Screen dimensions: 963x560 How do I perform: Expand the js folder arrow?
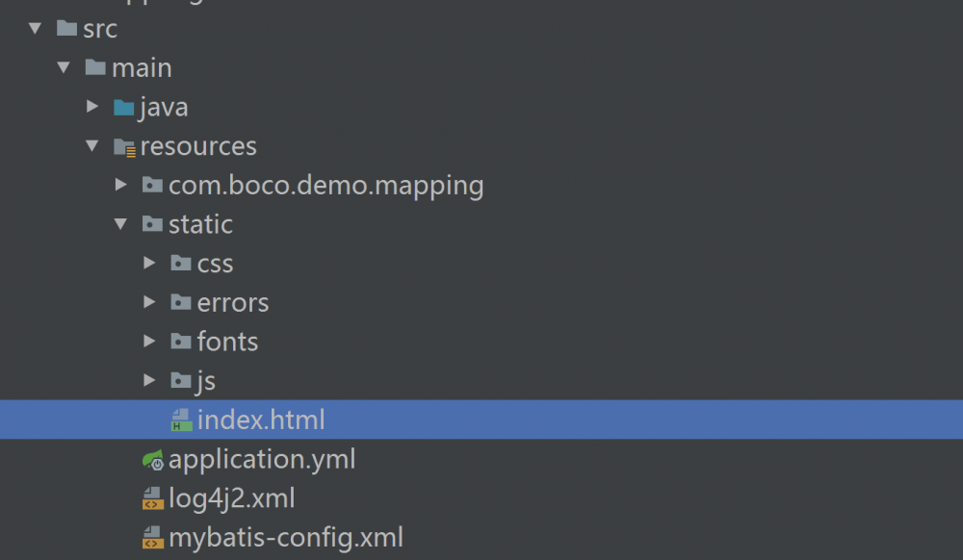tap(149, 380)
